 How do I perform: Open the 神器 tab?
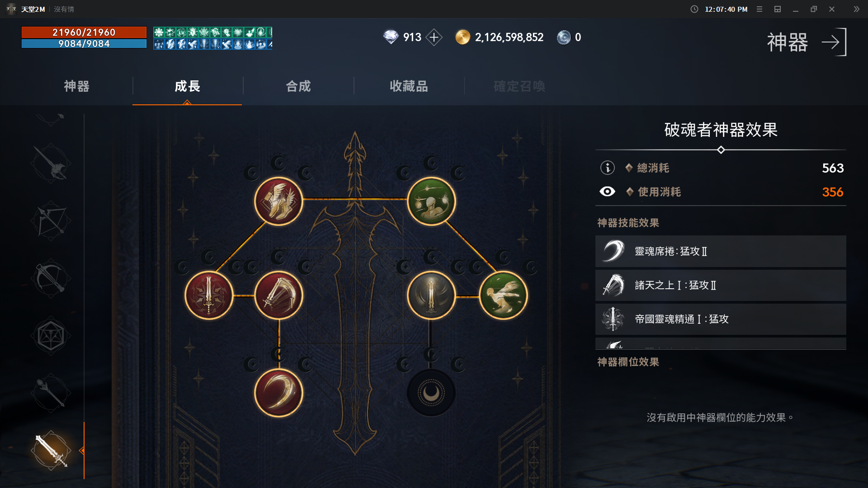click(x=77, y=86)
